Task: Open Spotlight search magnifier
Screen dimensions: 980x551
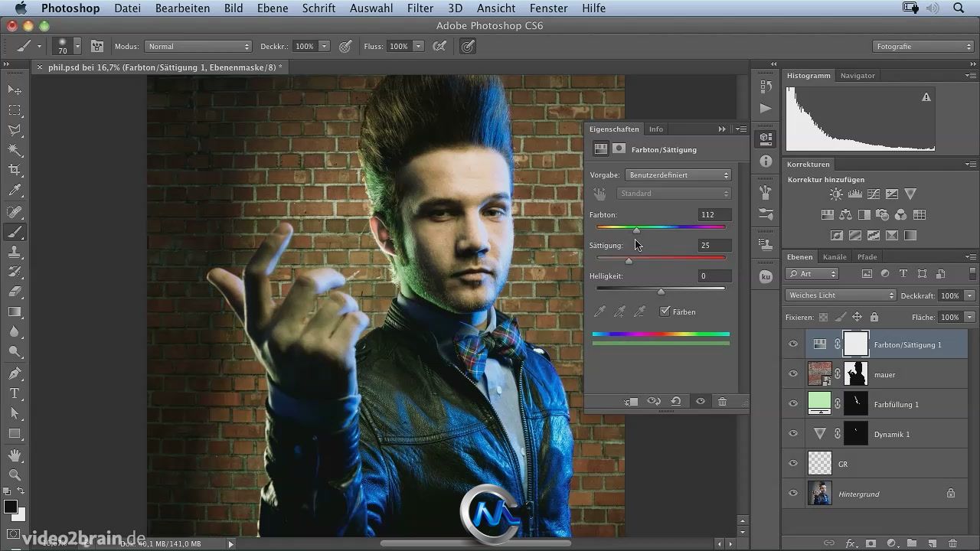Action: (959, 8)
